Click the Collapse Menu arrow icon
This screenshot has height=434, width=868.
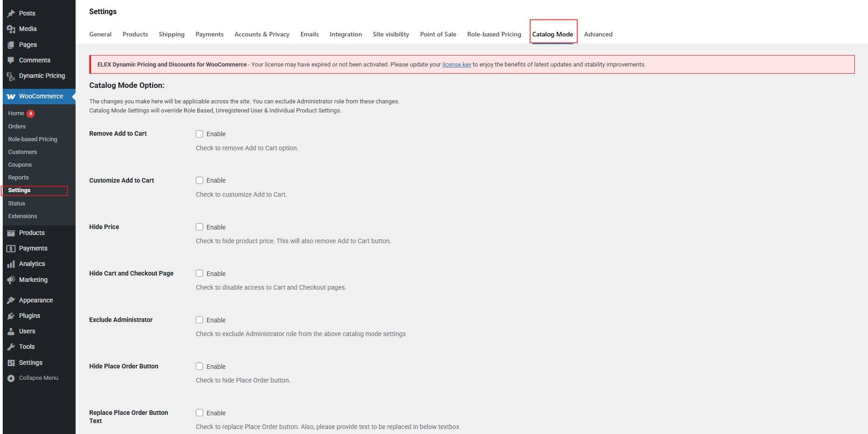11,378
